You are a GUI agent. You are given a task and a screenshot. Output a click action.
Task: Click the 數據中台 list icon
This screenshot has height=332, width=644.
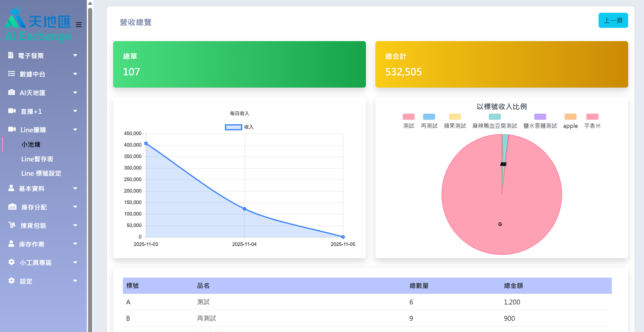pos(11,74)
